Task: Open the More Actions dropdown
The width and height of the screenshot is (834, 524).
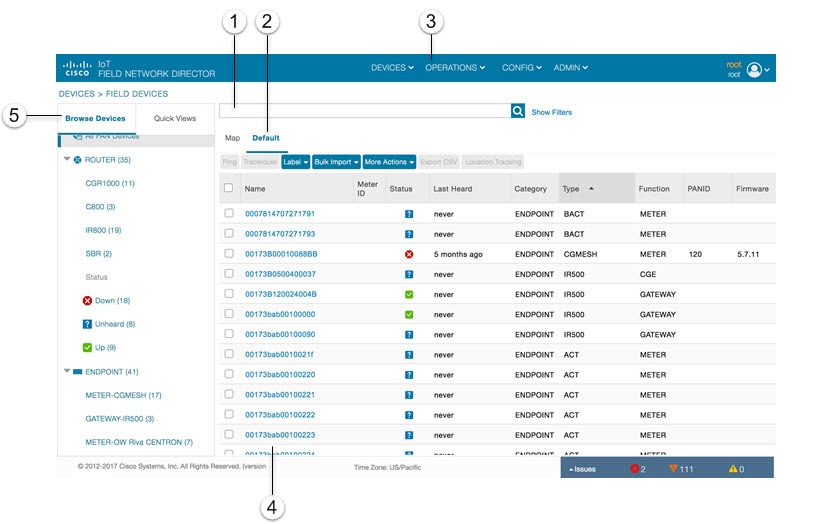Action: click(389, 162)
